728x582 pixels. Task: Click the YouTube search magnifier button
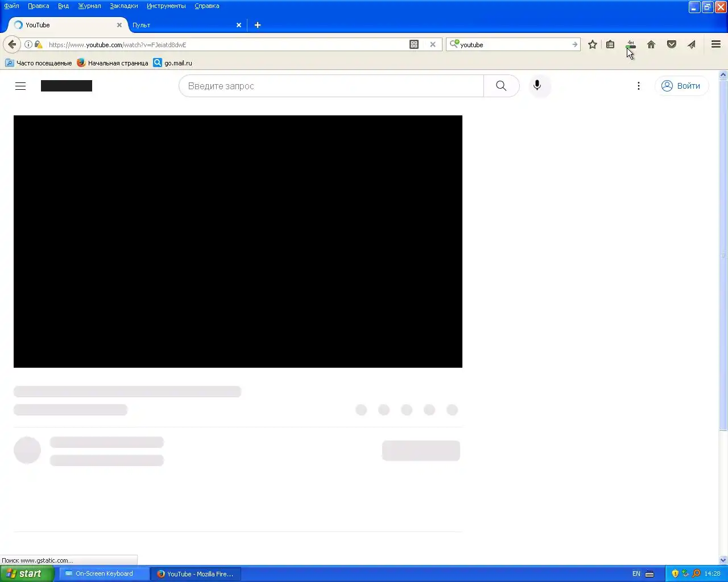[x=501, y=86]
